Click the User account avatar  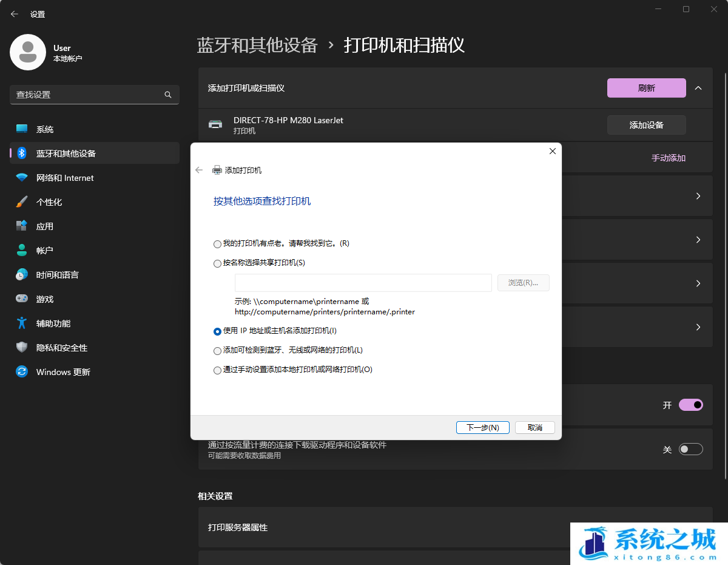(x=28, y=52)
